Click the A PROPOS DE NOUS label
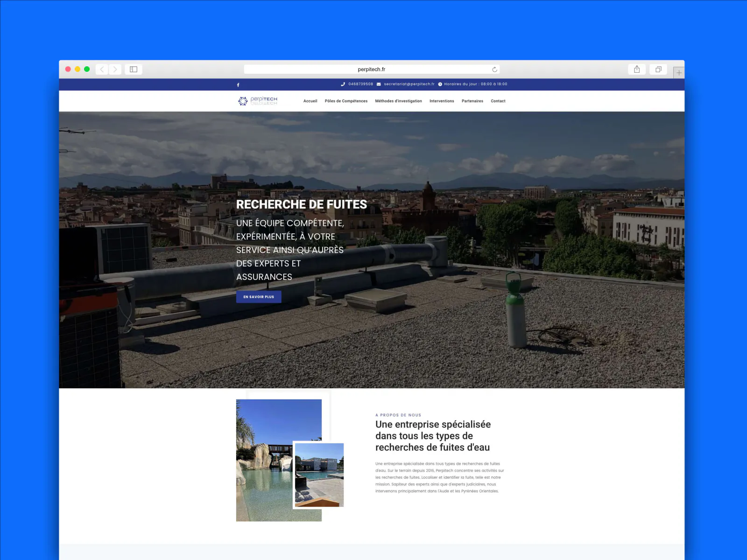Screen dimensions: 747x560 point(398,415)
